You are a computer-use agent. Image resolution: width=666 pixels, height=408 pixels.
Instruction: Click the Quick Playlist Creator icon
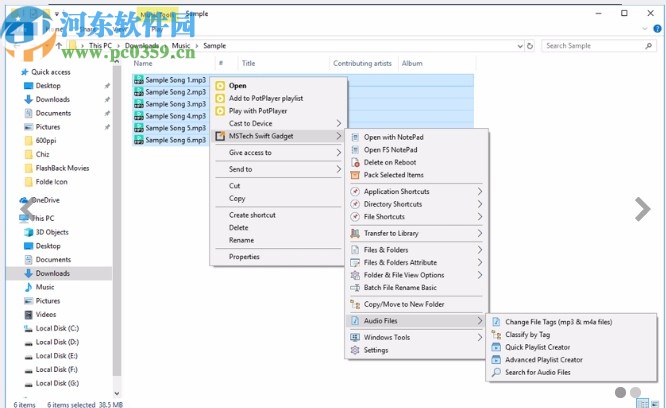click(496, 347)
